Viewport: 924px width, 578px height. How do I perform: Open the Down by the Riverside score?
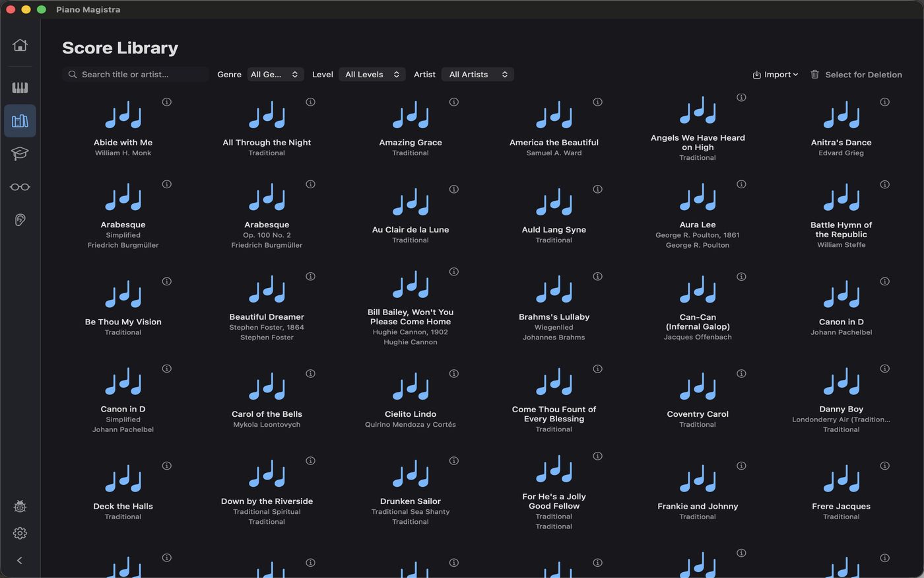pyautogui.click(x=267, y=474)
